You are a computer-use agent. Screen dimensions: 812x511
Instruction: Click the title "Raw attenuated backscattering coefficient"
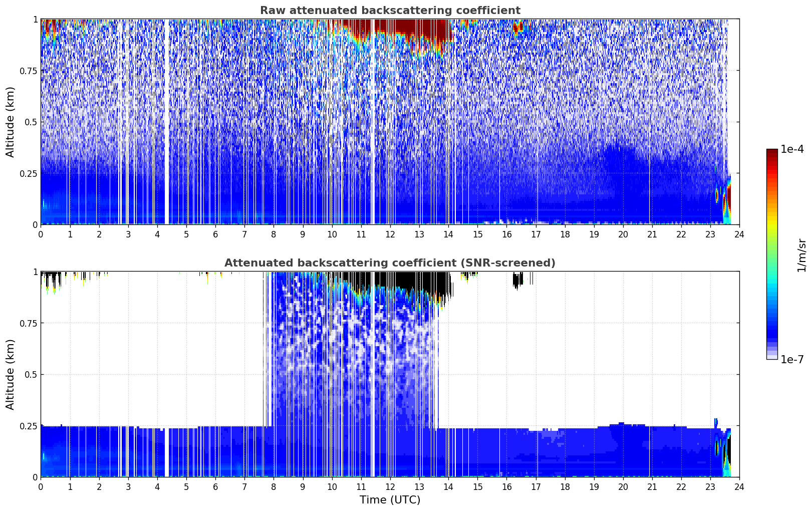coord(390,11)
